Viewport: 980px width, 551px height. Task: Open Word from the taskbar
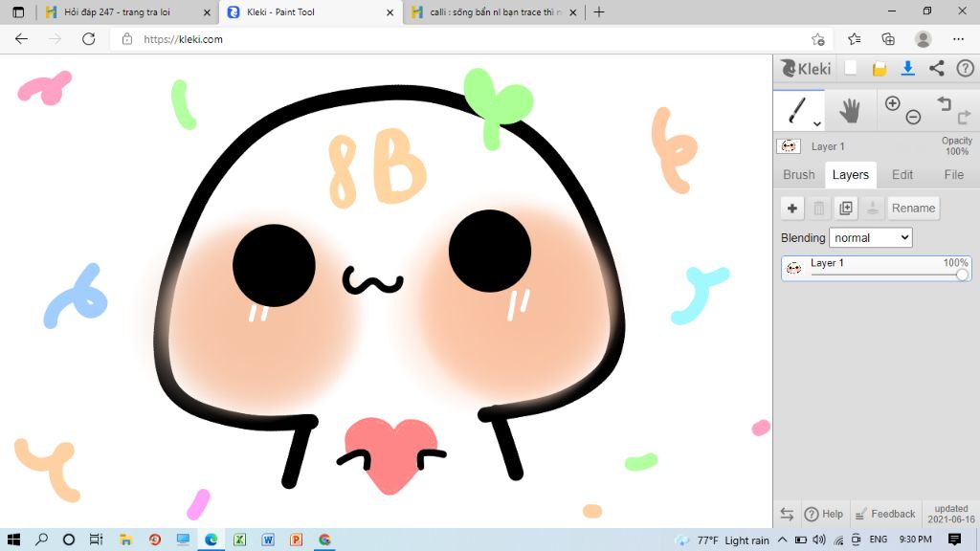click(268, 540)
